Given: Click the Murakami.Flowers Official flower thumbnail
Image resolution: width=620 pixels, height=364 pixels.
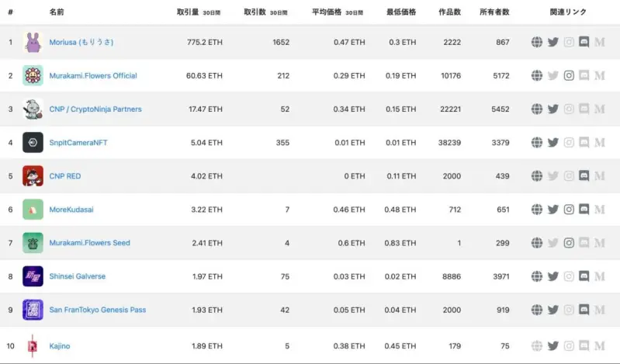Looking at the screenshot, I should point(33,75).
